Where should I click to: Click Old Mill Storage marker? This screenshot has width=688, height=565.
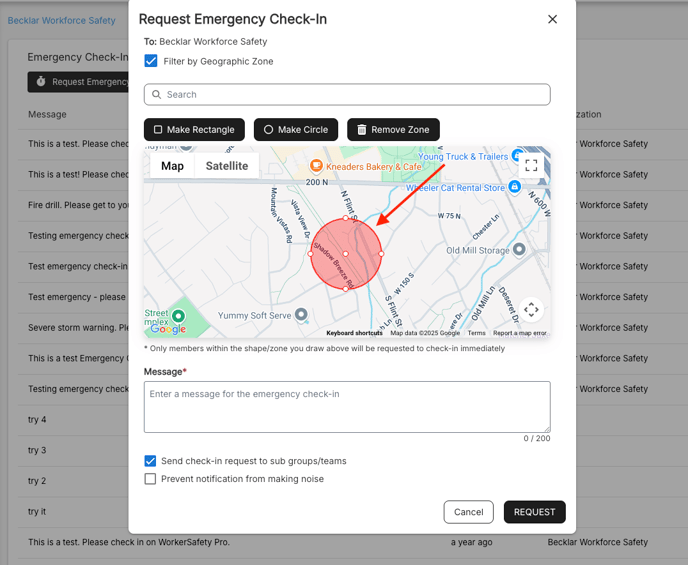pyautogui.click(x=519, y=249)
